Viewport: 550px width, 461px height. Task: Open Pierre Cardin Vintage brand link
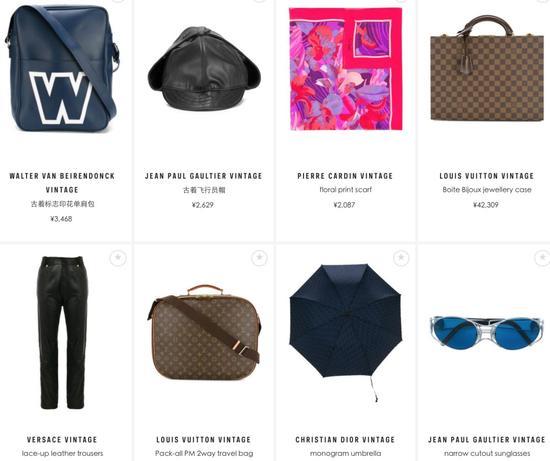coord(345,176)
